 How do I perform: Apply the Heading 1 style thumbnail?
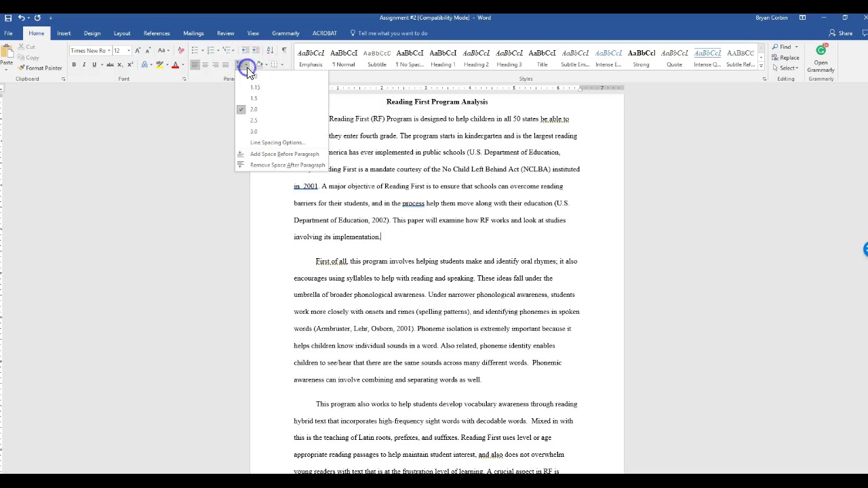pyautogui.click(x=443, y=58)
